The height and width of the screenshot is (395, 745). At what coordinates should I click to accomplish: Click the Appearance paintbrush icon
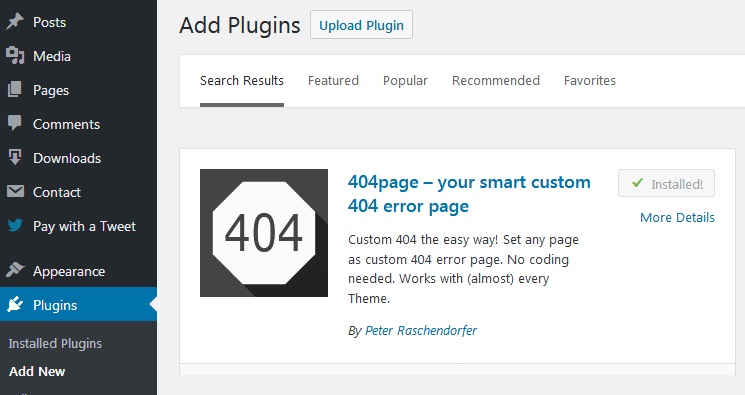[15, 270]
